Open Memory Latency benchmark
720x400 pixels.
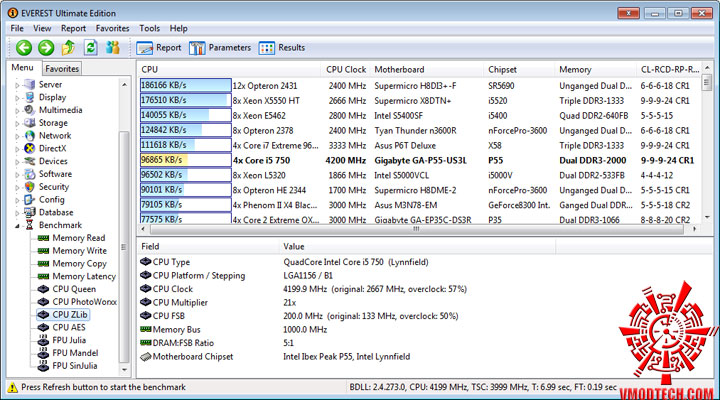(77, 276)
